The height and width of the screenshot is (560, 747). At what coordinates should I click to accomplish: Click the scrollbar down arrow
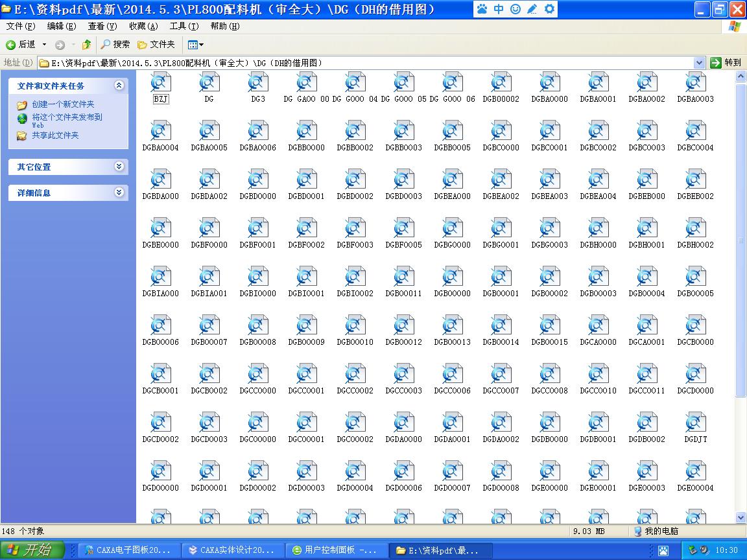tap(740, 519)
